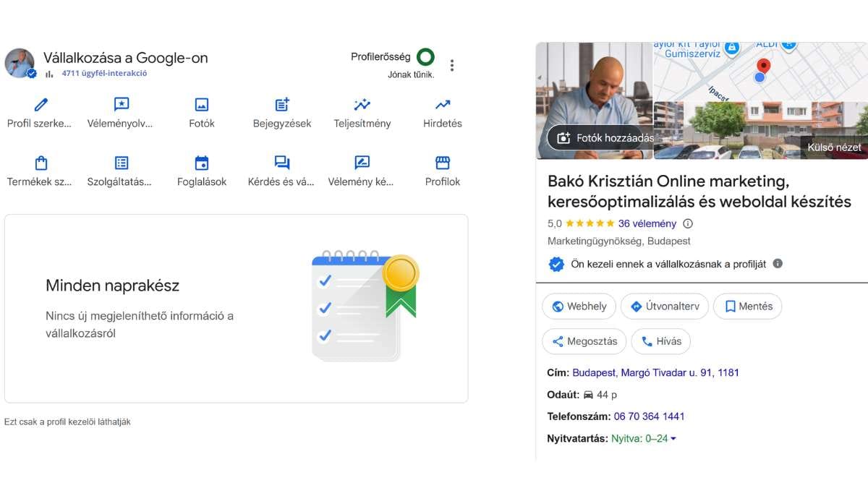Open the Profil szerkesztése pencil icon
The image size is (868, 488).
[x=41, y=106]
